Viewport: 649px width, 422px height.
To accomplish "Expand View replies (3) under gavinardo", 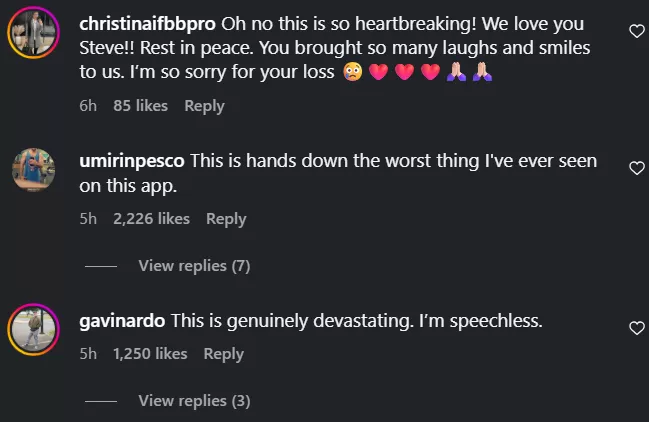I will 193,401.
